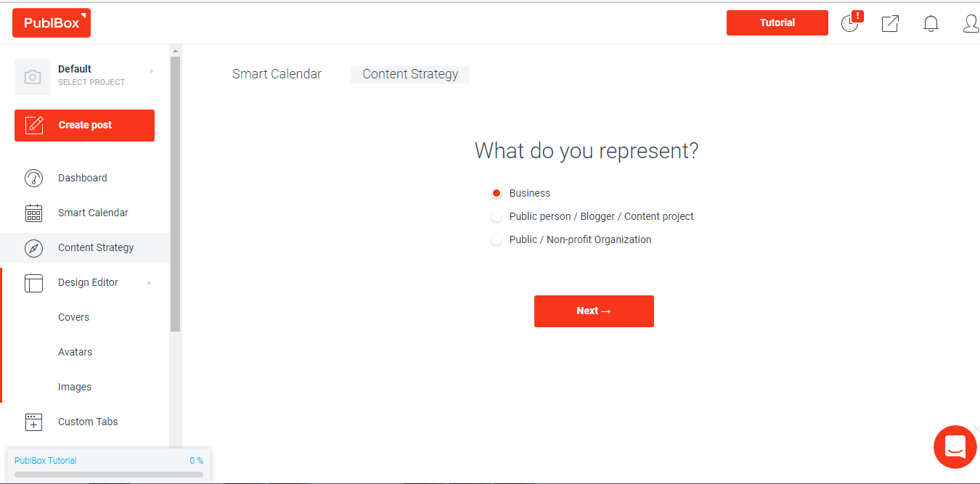Image resolution: width=980 pixels, height=484 pixels.
Task: Open the chat support bubble
Action: (x=955, y=447)
